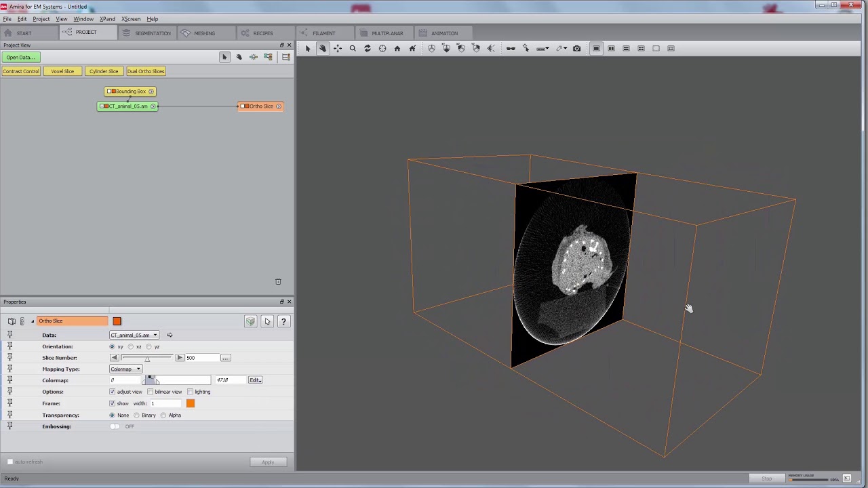
Task: Click the Voxel Slice button
Action: pos(62,71)
